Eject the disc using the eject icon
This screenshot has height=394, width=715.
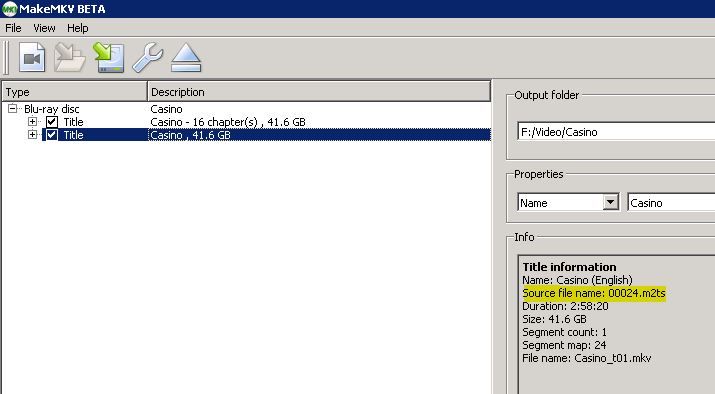click(186, 58)
